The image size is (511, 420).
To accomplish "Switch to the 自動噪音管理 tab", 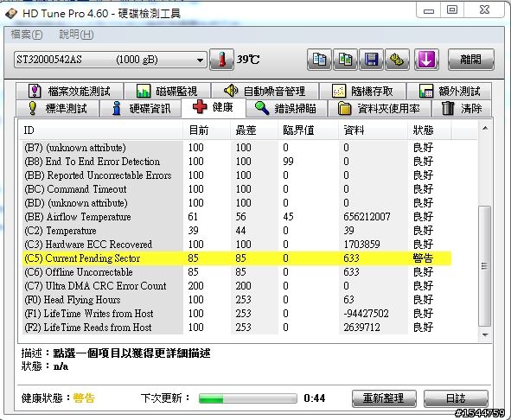I will point(265,91).
